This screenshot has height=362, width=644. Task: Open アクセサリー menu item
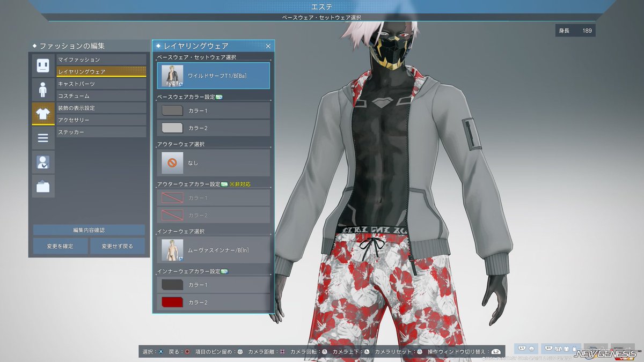[101, 120]
